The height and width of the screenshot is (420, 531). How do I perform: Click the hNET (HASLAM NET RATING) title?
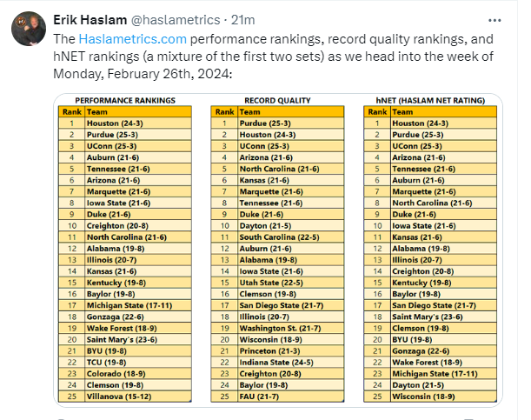click(430, 101)
